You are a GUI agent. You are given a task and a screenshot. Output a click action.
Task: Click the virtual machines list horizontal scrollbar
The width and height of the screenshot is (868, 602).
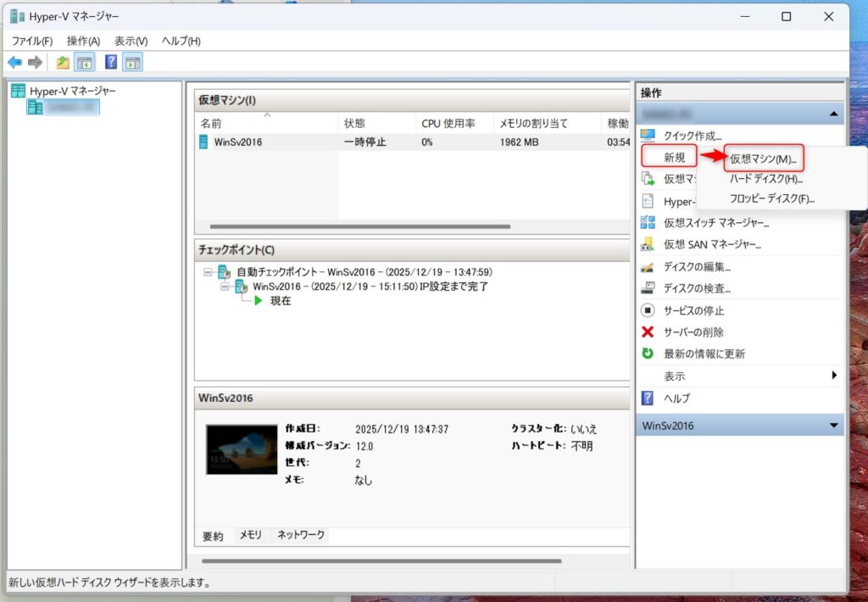[360, 227]
